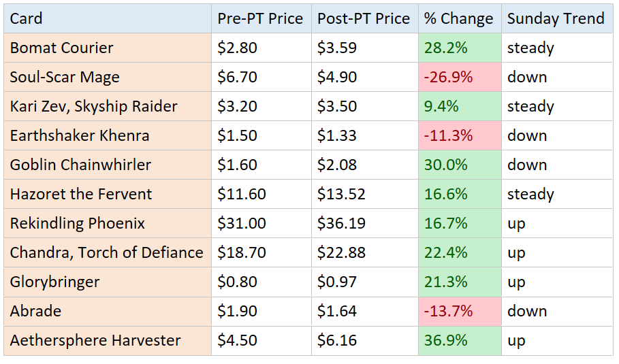Select Goblin Chainwhirler's 30.0% change cell
The width and height of the screenshot is (619, 364).
pyautogui.click(x=459, y=165)
